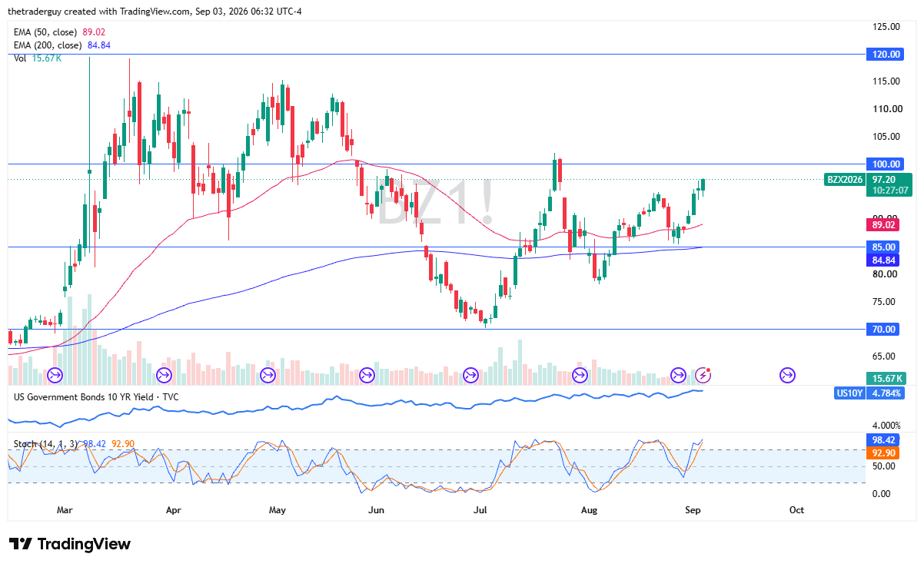
Task: Select the EMA (200, close) legend label
Action: 48,45
